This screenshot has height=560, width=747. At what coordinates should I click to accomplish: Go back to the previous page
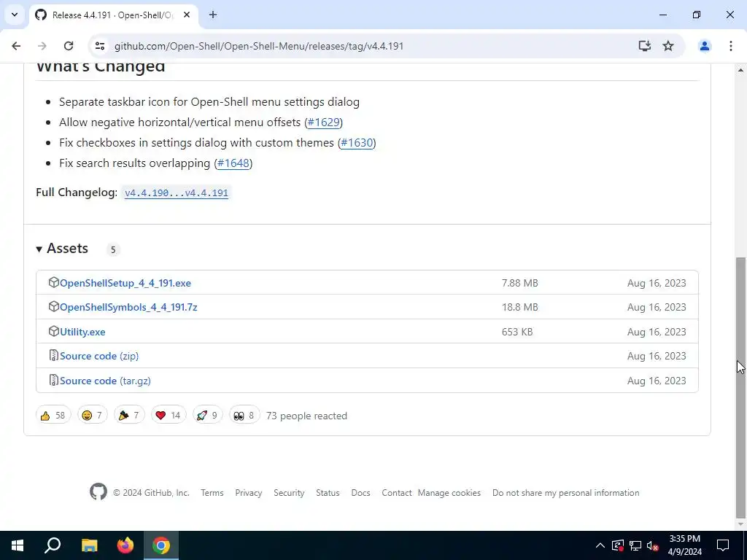pos(16,46)
